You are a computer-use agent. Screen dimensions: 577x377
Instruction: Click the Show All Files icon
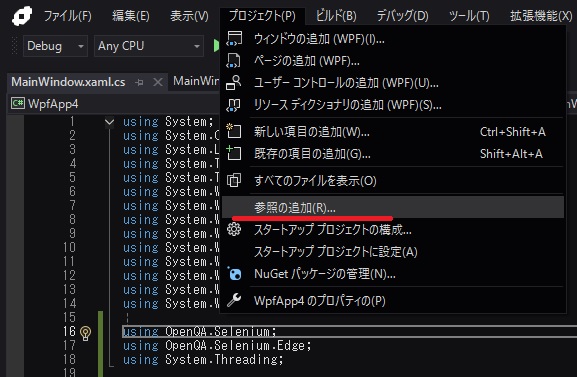tap(234, 180)
